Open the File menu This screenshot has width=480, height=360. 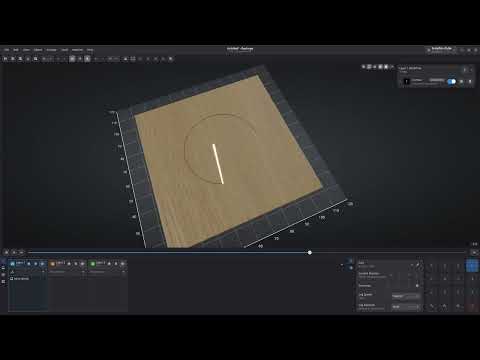point(6,50)
